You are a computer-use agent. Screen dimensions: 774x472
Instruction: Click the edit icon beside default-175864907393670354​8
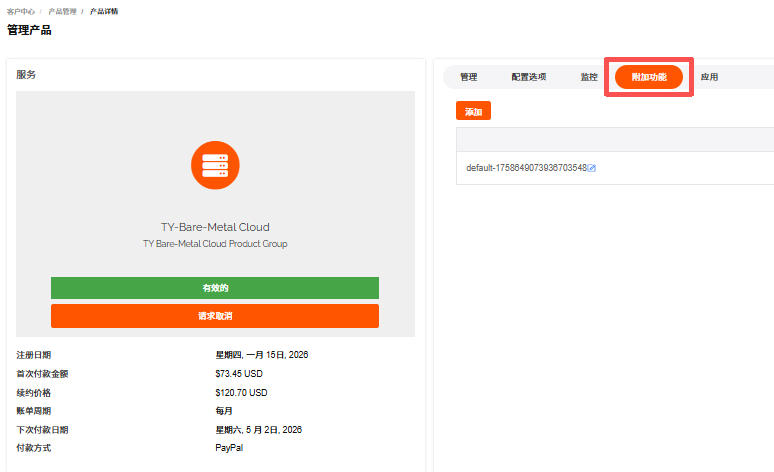pyautogui.click(x=591, y=168)
